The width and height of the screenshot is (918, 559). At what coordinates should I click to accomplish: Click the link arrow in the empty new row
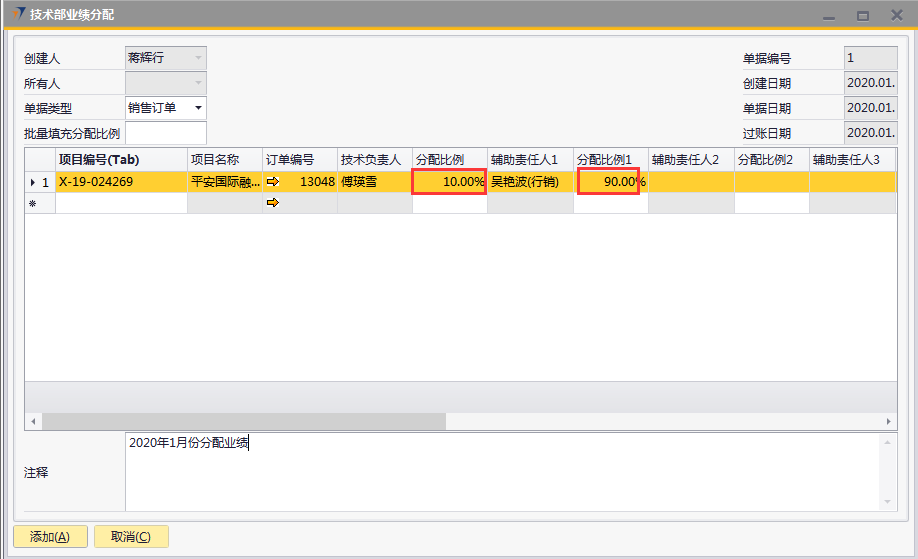point(272,203)
